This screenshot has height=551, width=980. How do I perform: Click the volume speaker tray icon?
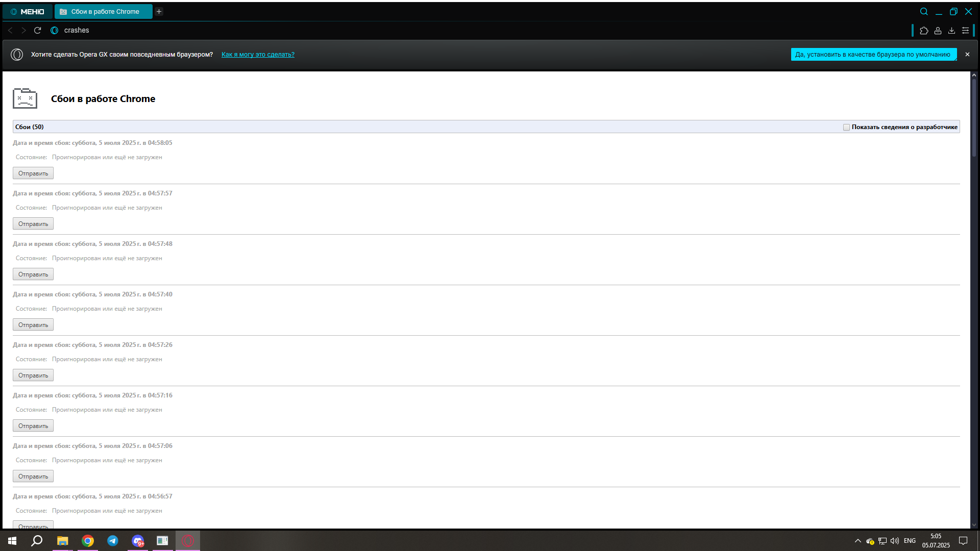point(895,541)
